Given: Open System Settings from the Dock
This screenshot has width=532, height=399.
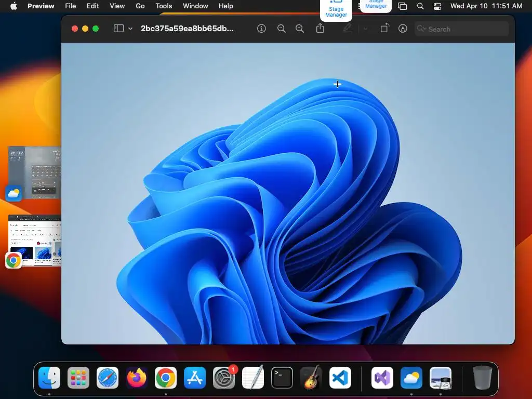Looking at the screenshot, I should point(224,378).
